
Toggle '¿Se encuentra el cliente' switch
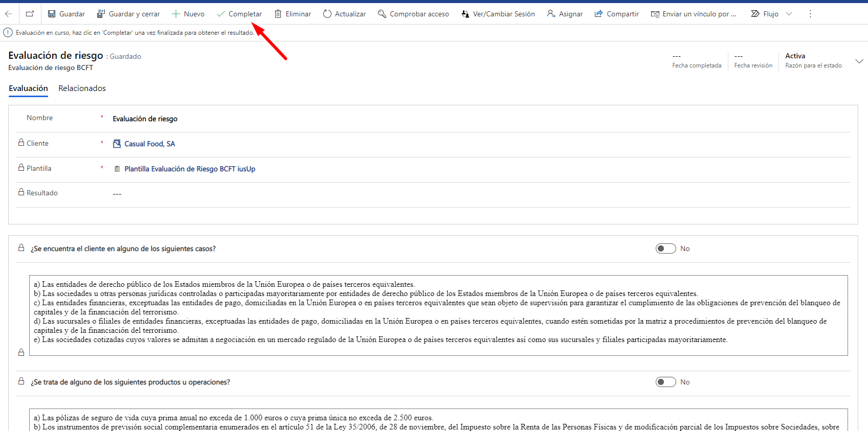tap(665, 248)
